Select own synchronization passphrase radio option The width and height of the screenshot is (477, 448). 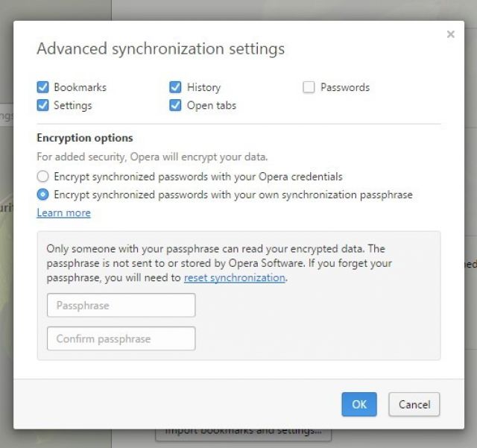coord(42,195)
